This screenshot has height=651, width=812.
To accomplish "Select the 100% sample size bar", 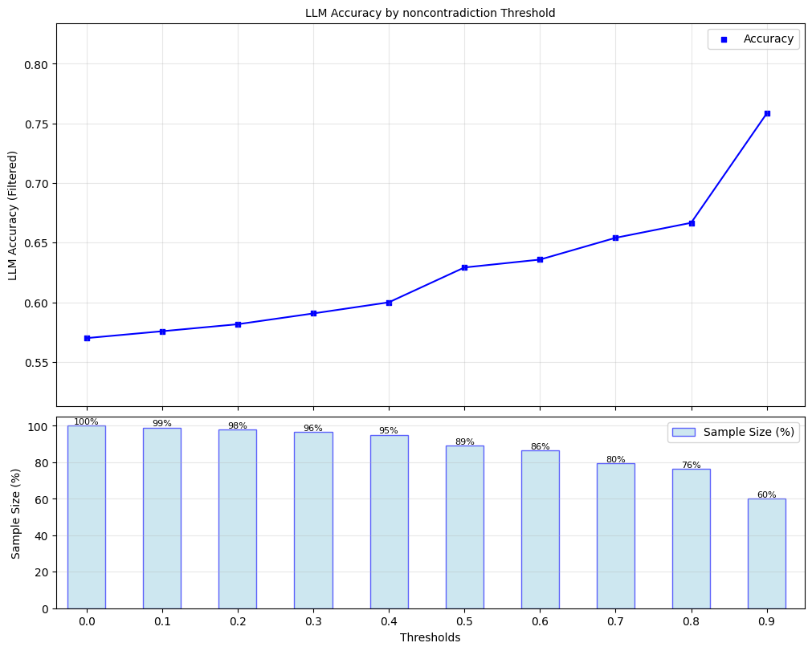I will point(87,517).
